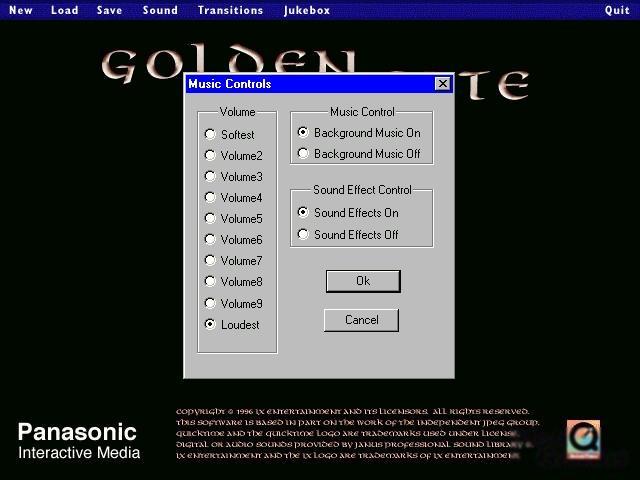Viewport: 640px width, 480px height.
Task: Pick the Volume5 setting
Action: (210, 218)
